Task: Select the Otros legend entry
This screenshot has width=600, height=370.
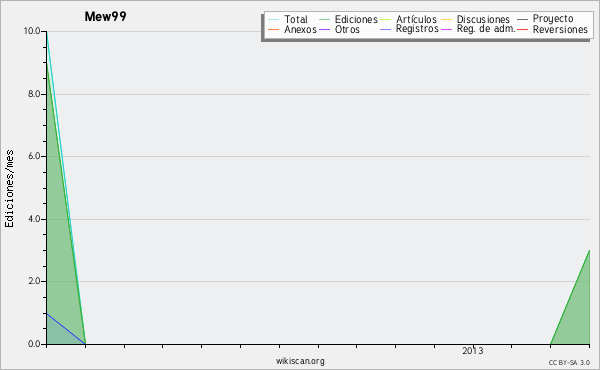Action: (339, 29)
